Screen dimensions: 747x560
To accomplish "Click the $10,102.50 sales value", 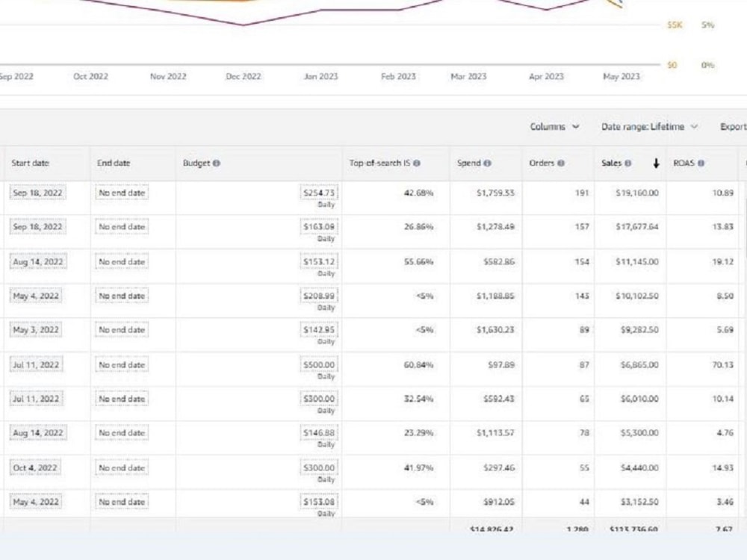I will click(x=637, y=296).
